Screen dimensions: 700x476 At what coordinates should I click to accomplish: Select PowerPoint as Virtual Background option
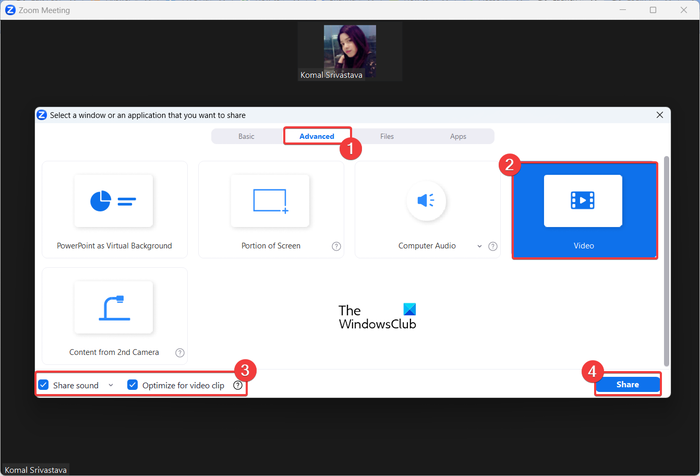[115, 210]
